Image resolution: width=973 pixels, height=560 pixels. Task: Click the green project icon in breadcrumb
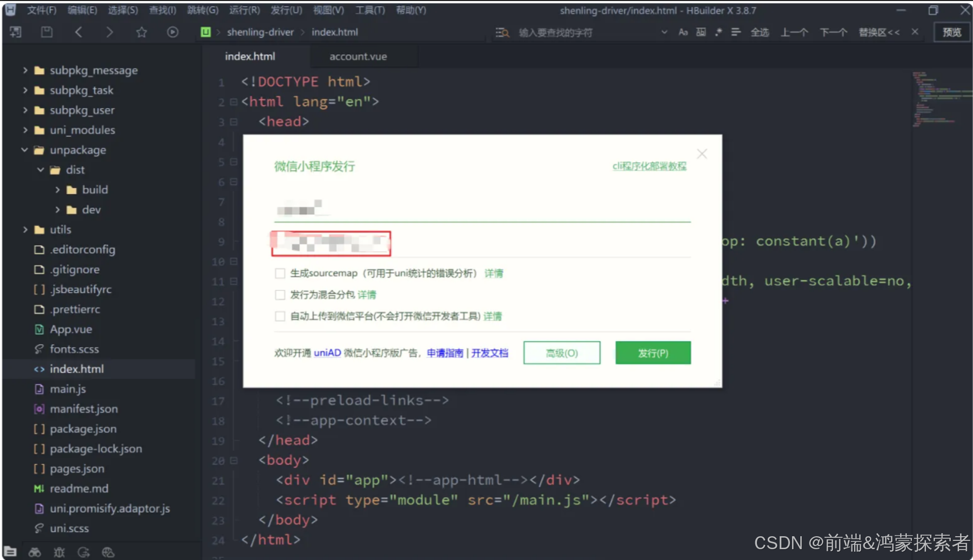tap(205, 32)
